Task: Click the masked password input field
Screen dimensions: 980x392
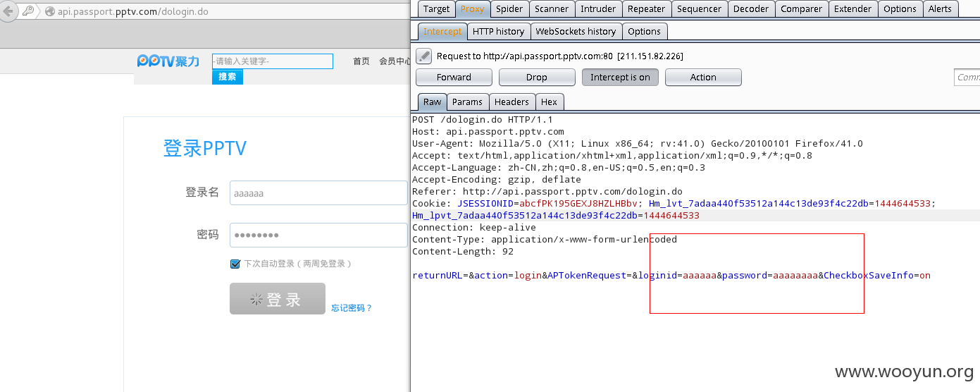Action: point(318,235)
